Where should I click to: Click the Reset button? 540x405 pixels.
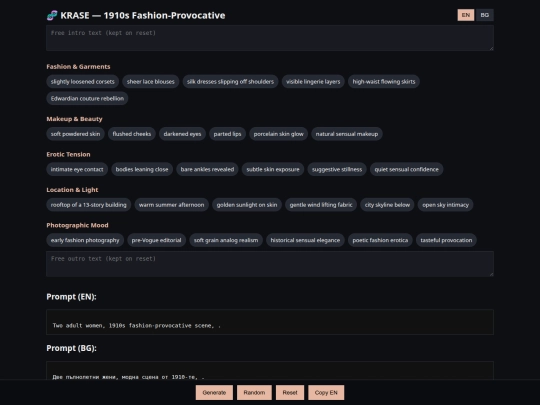[x=290, y=393]
